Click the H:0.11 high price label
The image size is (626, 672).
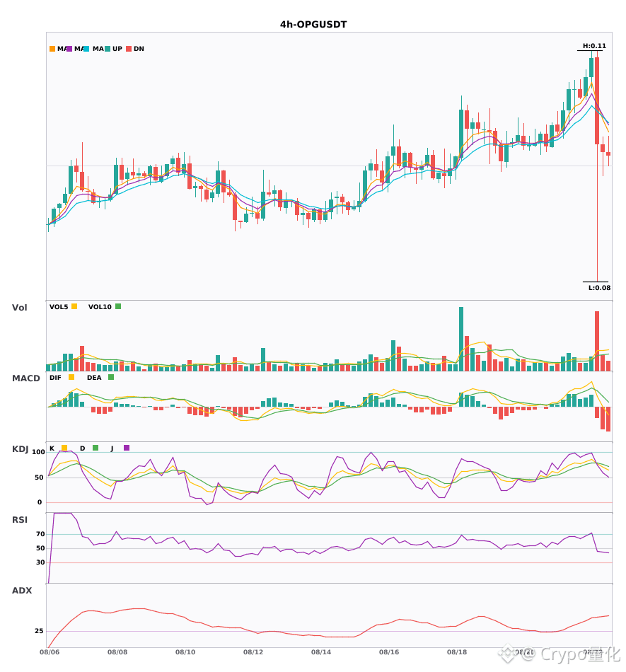coord(594,46)
